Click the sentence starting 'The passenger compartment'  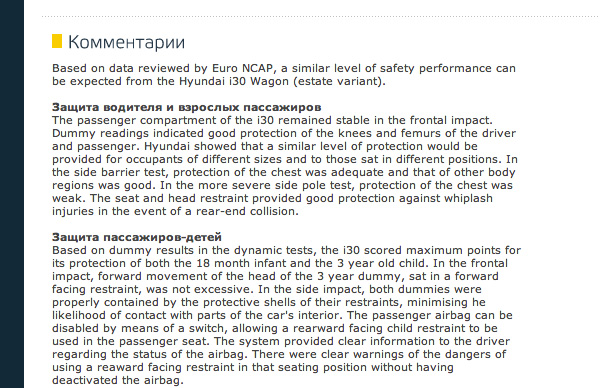pyautogui.click(x=272, y=120)
